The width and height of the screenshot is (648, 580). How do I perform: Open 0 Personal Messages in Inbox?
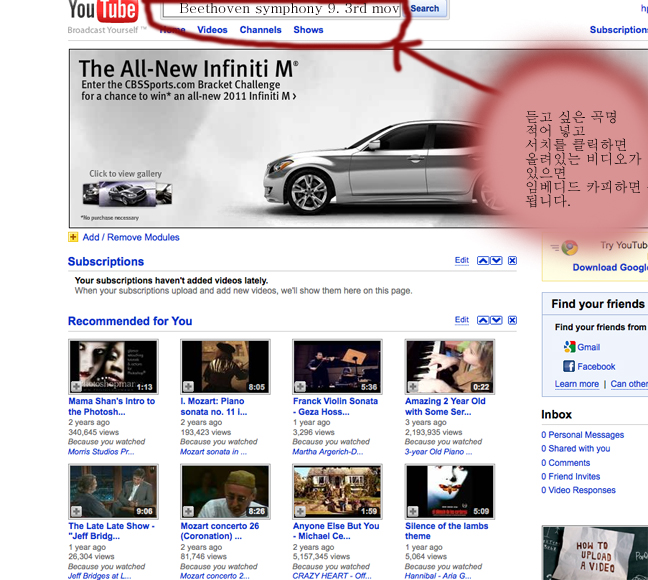pyautogui.click(x=582, y=435)
